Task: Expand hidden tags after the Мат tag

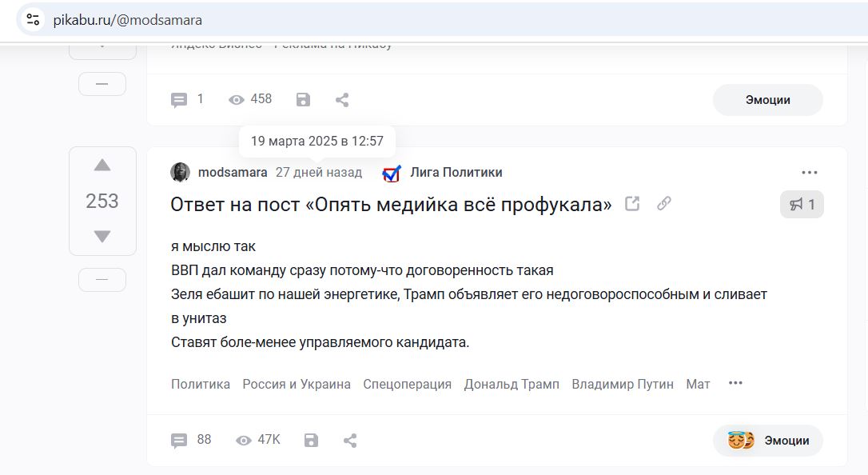Action: (735, 383)
